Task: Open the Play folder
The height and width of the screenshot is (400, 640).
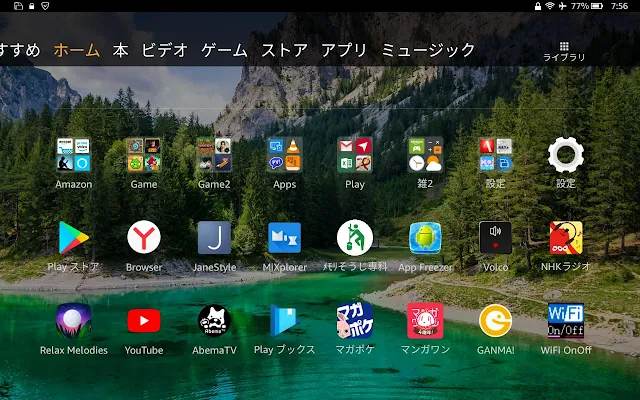Action: [355, 155]
